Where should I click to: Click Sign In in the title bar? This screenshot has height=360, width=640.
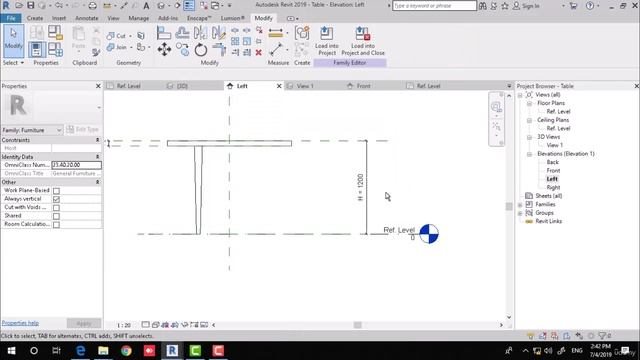pos(526,6)
